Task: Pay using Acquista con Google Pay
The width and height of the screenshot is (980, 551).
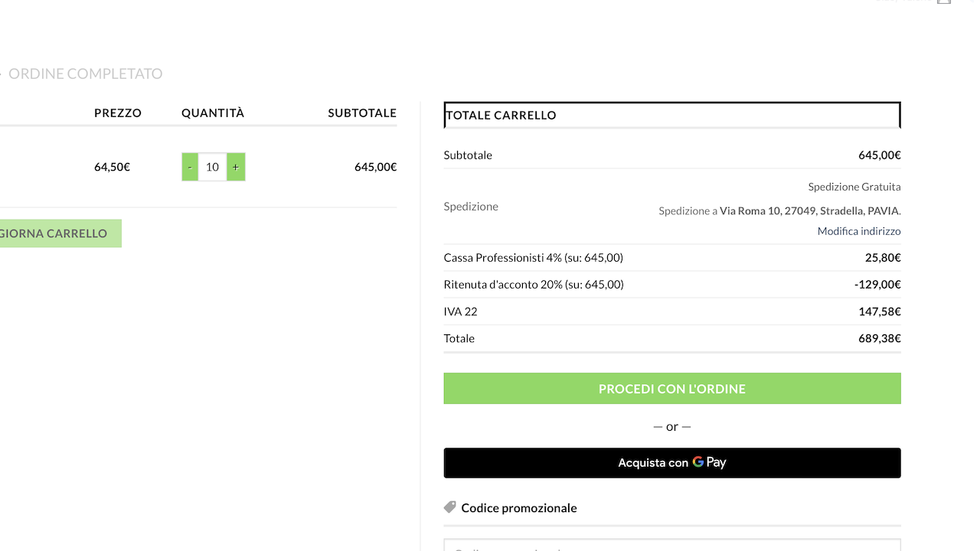Action: tap(671, 463)
